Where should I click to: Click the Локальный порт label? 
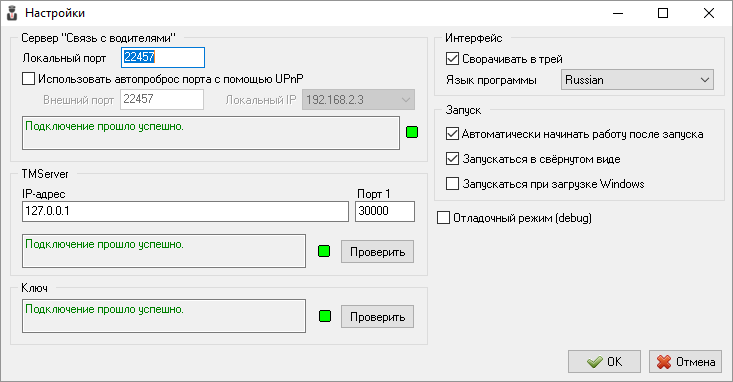pos(65,58)
